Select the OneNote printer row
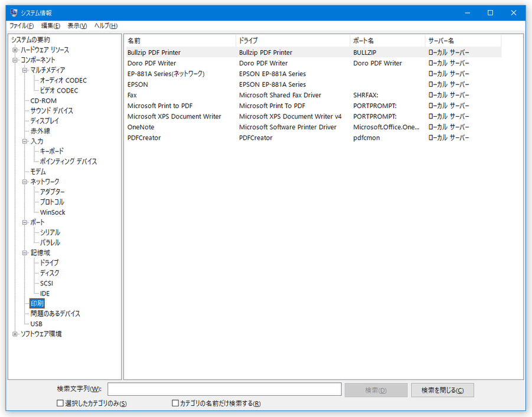 [x=313, y=127]
